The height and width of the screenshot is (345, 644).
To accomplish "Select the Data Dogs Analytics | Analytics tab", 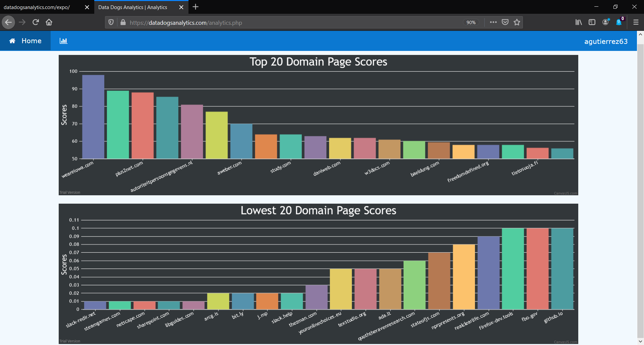I will click(141, 7).
